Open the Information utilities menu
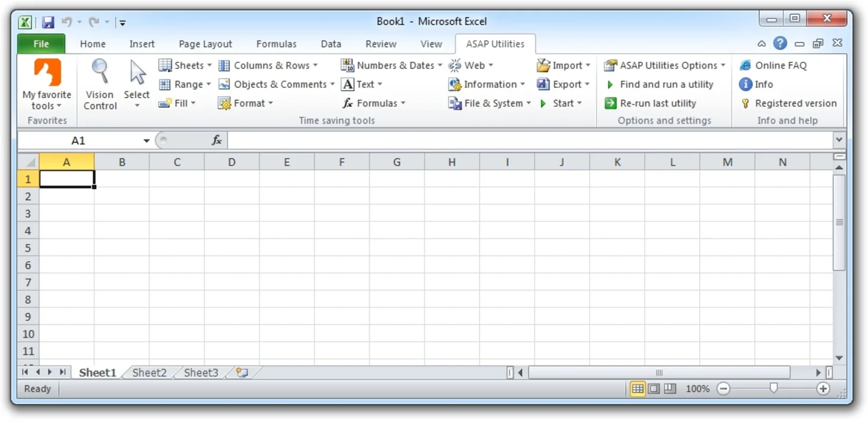 point(487,84)
